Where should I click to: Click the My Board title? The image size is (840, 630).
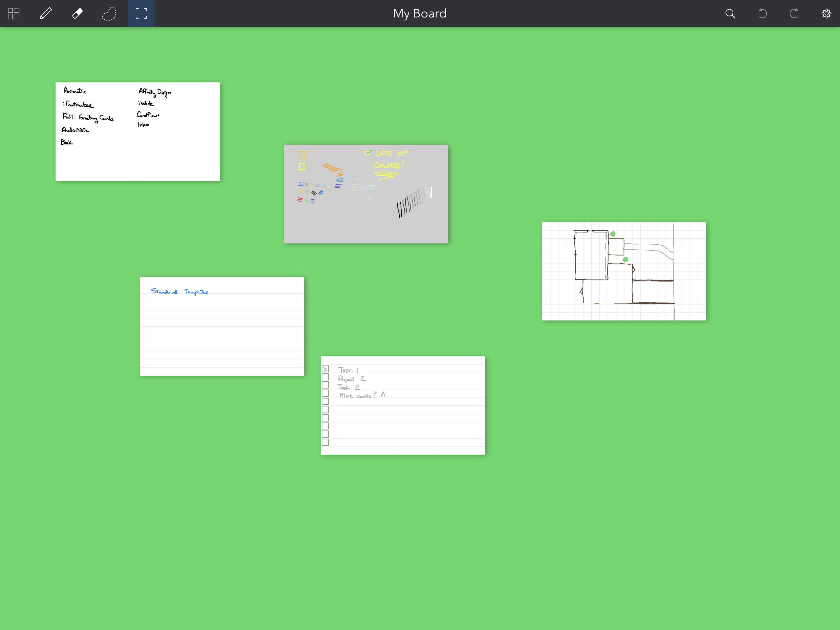(x=420, y=14)
